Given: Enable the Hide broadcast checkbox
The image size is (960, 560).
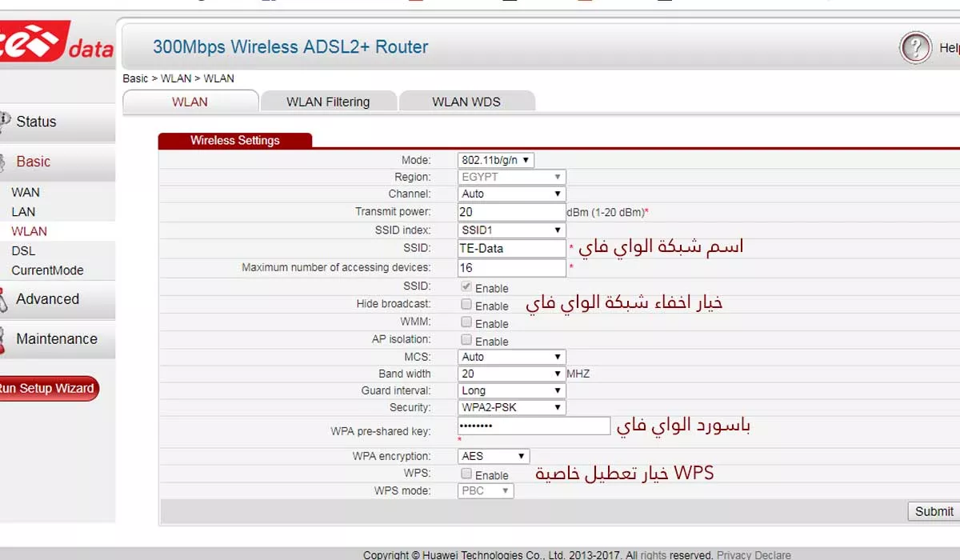Looking at the screenshot, I should (466, 304).
